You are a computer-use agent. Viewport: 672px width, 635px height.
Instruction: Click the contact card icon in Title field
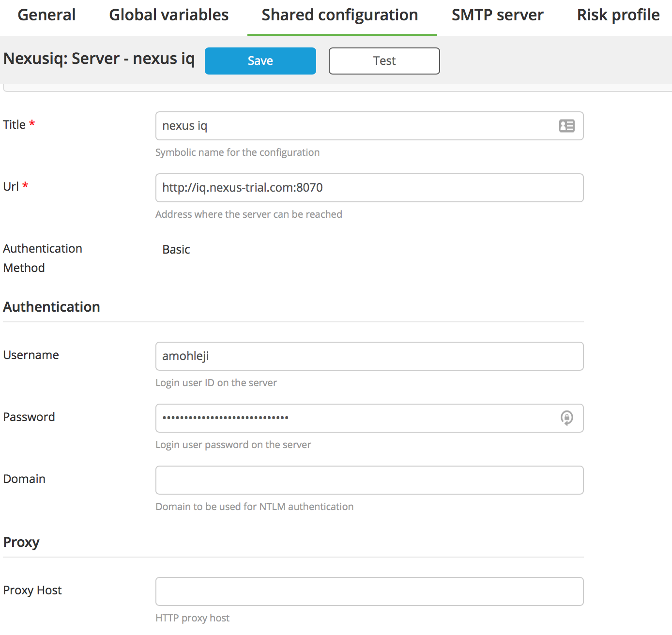point(566,126)
